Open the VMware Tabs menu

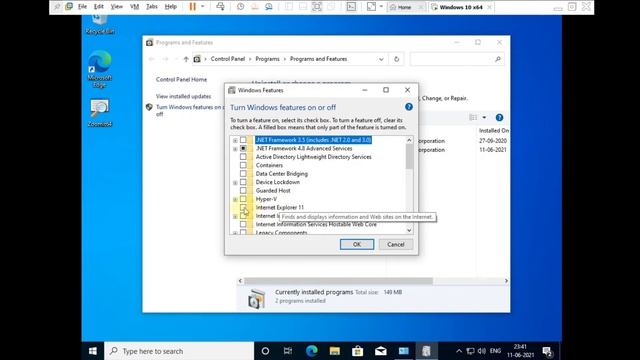tap(152, 7)
